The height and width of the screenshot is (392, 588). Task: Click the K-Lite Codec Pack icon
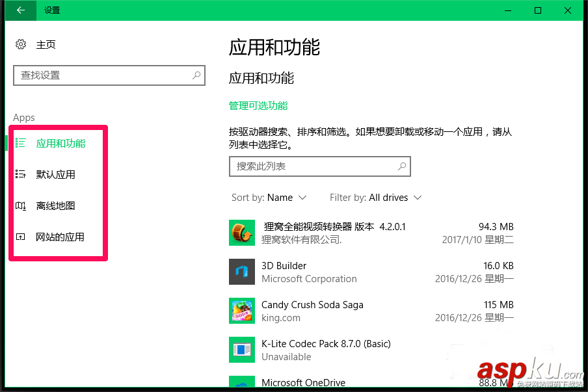242,350
